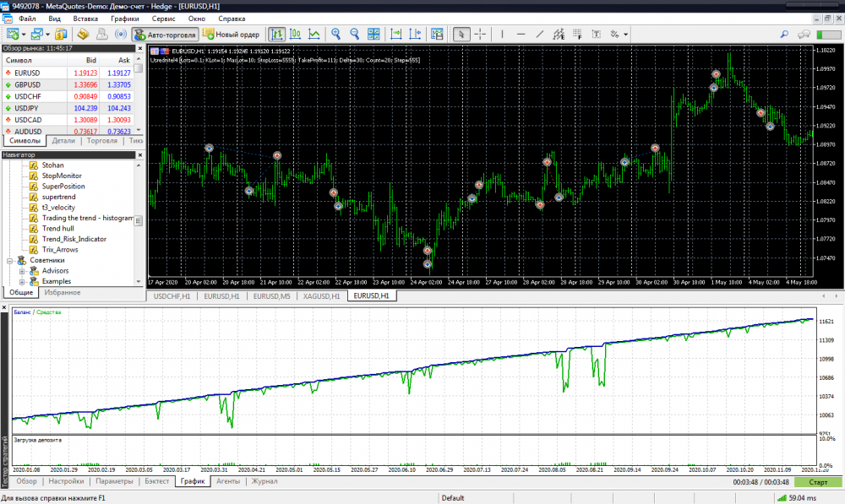The image size is (845, 504).
Task: Open the graphical objects dropdown arrow
Action: pos(625,35)
